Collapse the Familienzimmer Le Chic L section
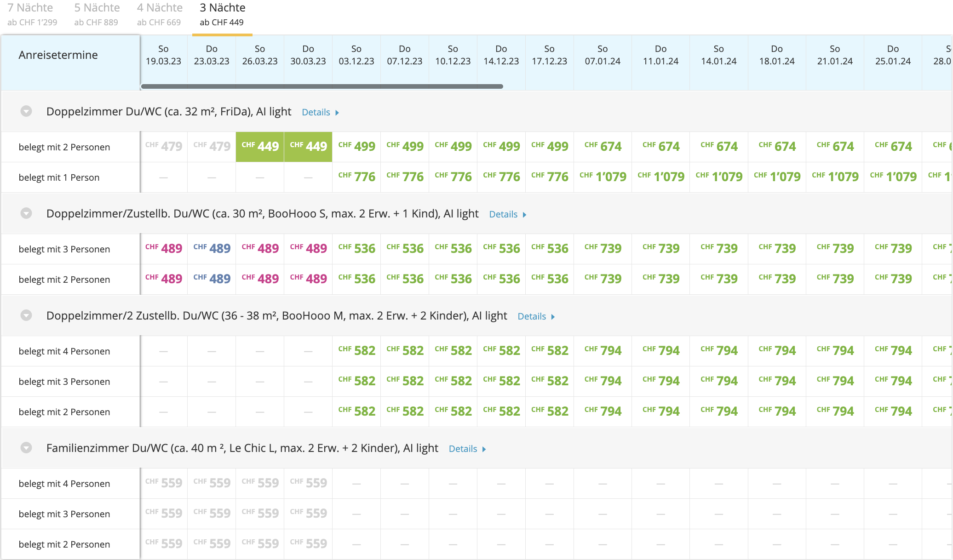This screenshot has width=953, height=560. tap(26, 448)
